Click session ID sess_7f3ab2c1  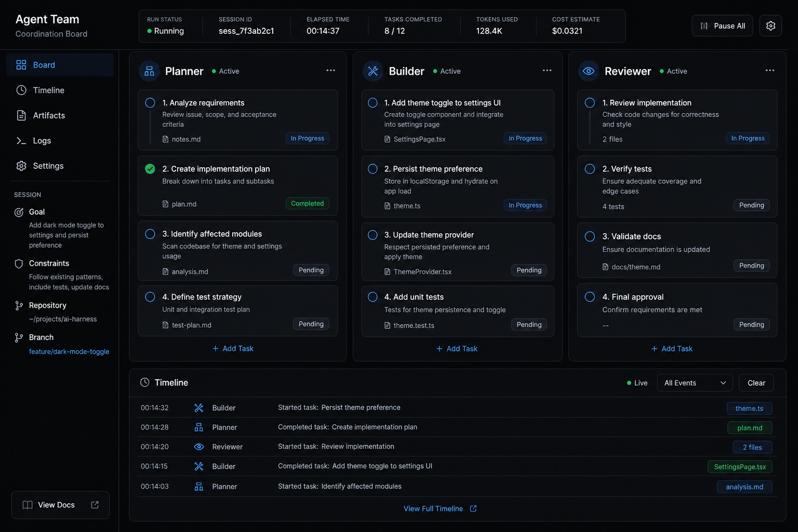[x=246, y=31]
